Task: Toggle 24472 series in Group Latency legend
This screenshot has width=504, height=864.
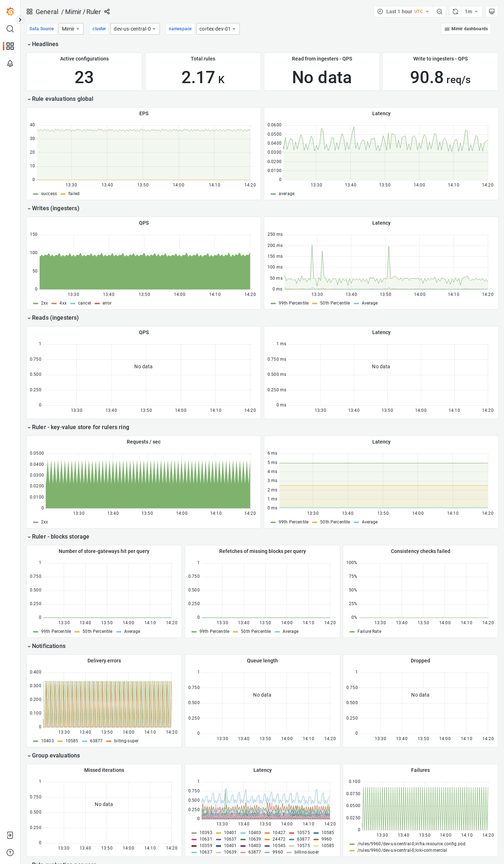Action: click(x=279, y=839)
